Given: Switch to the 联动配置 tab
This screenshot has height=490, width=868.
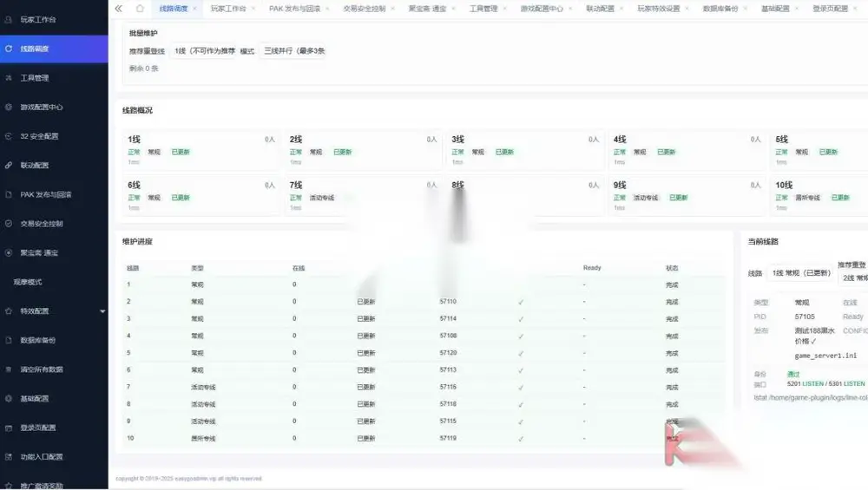Looking at the screenshot, I should [x=600, y=9].
